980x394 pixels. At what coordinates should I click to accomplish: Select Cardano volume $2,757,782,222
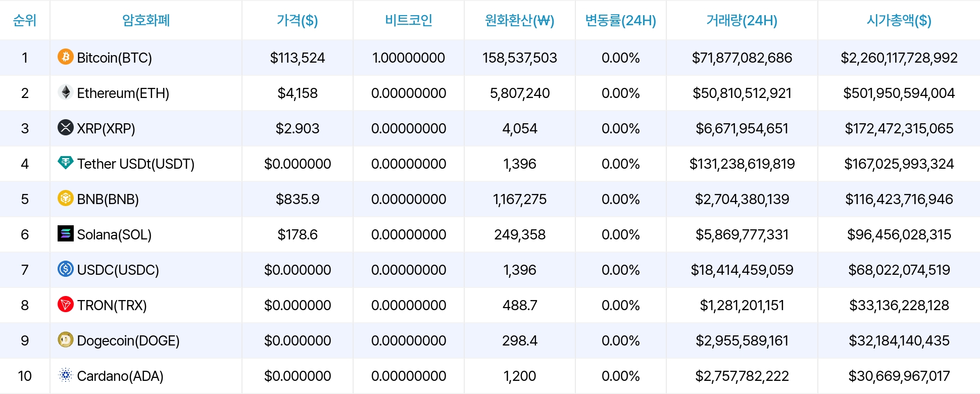[742, 376]
